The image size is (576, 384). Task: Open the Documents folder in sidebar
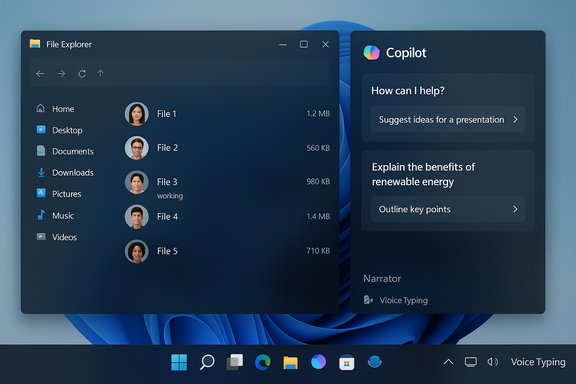click(65, 151)
